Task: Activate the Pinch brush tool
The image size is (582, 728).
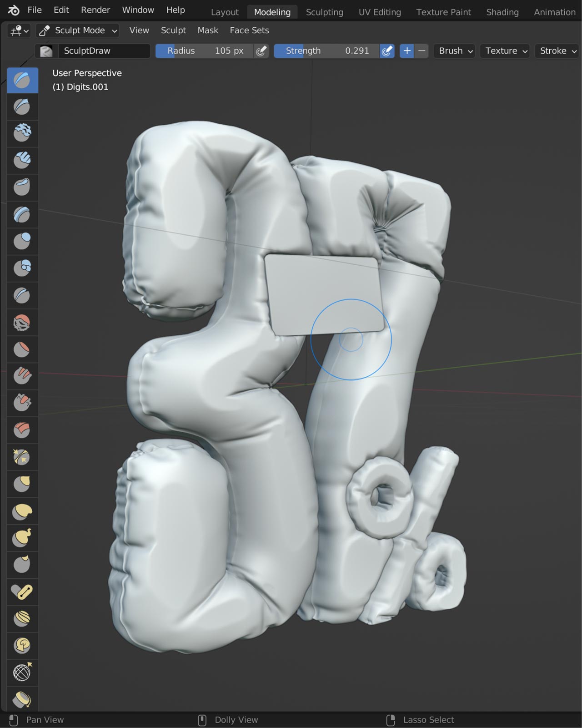Action: tap(22, 457)
